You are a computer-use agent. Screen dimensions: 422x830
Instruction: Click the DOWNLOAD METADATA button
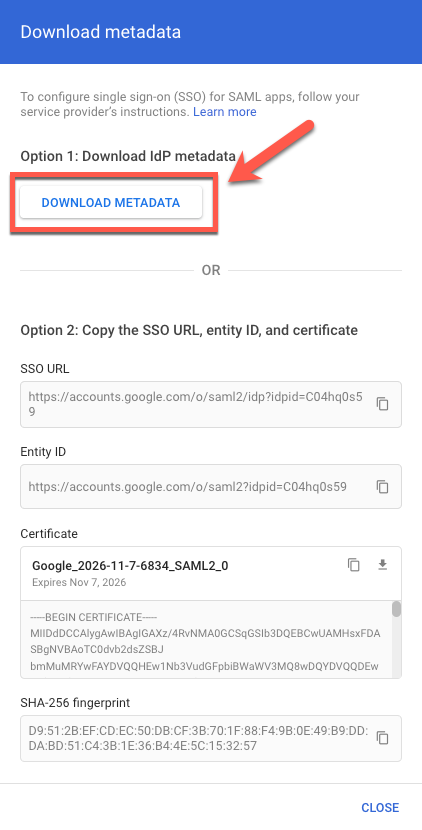[x=111, y=202]
